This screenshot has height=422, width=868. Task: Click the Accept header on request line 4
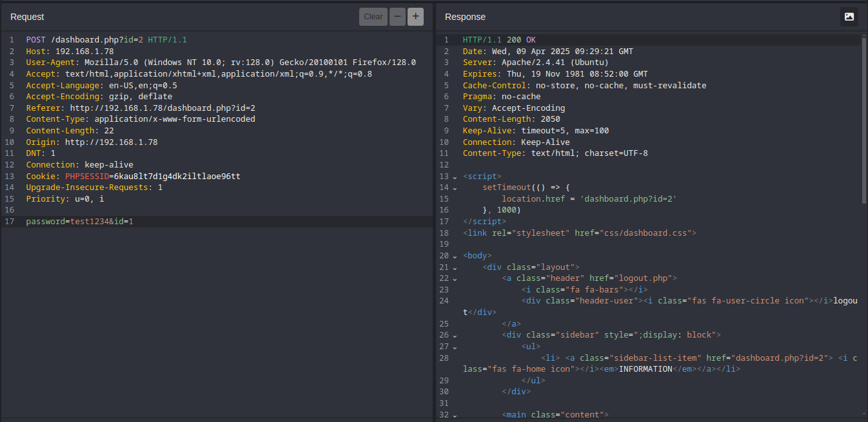199,74
